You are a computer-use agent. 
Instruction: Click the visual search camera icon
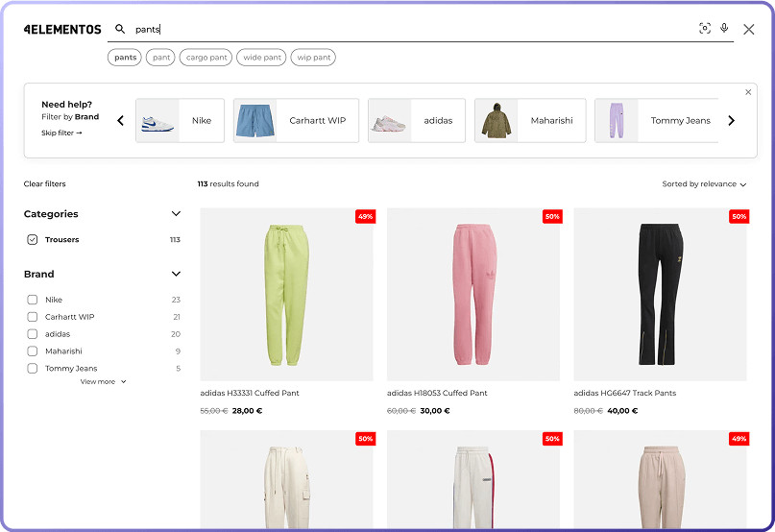click(x=705, y=29)
